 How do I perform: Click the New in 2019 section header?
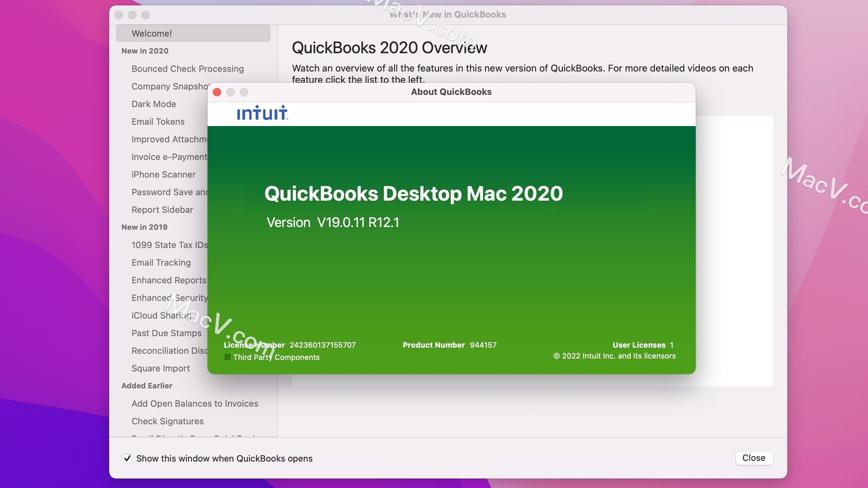click(144, 227)
